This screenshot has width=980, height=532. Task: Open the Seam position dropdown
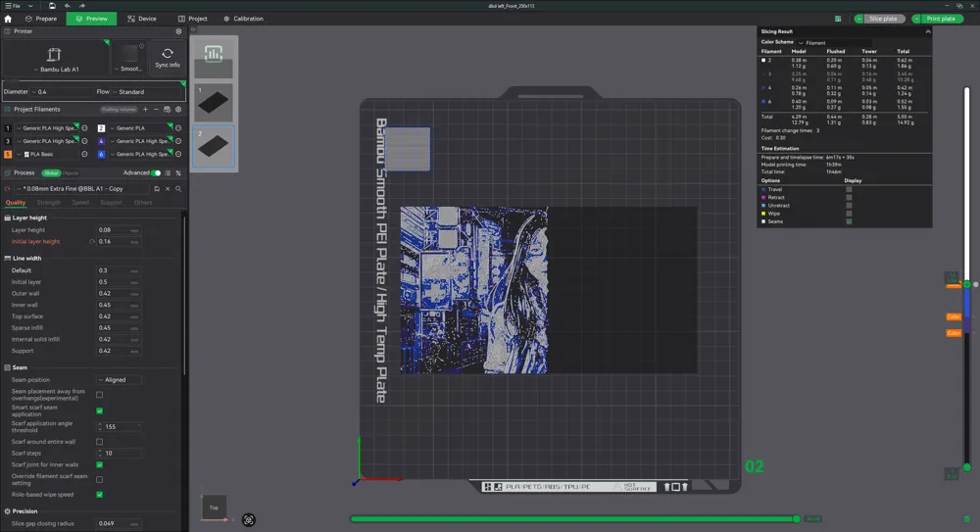tap(119, 380)
